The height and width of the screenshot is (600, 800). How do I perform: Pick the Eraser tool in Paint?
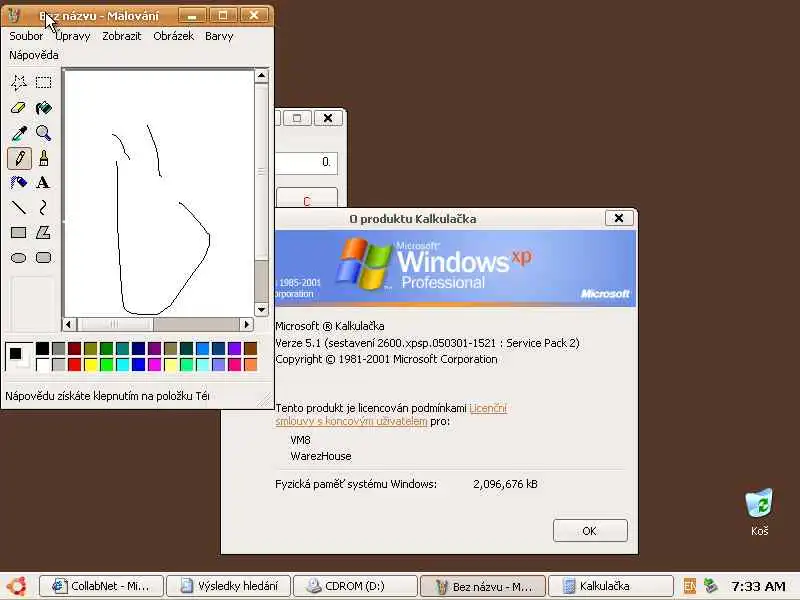tap(19, 108)
